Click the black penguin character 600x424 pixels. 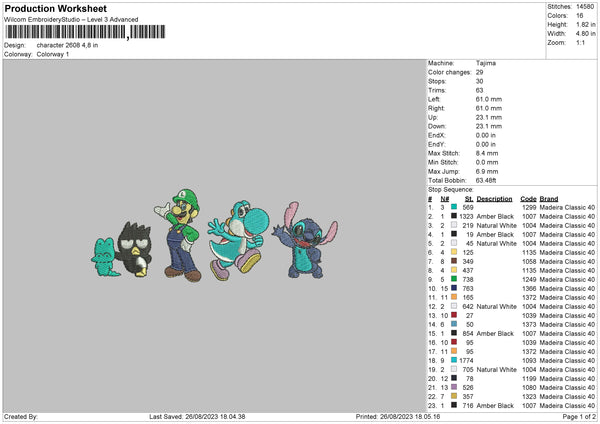pyautogui.click(x=134, y=250)
